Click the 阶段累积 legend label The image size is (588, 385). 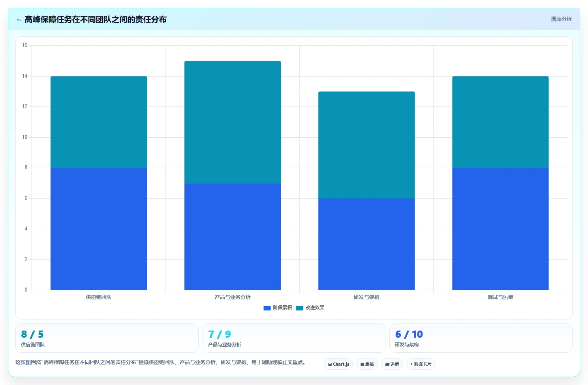[x=282, y=308]
